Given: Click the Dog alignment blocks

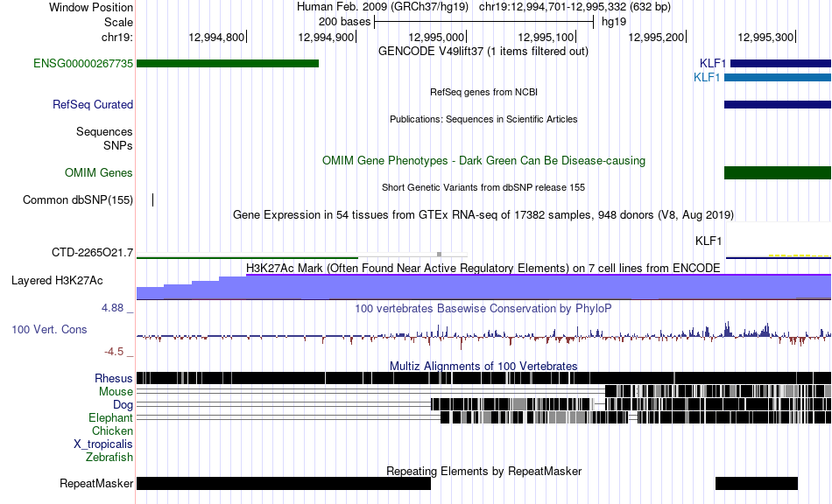Looking at the screenshot, I should pyautogui.click(x=631, y=404).
